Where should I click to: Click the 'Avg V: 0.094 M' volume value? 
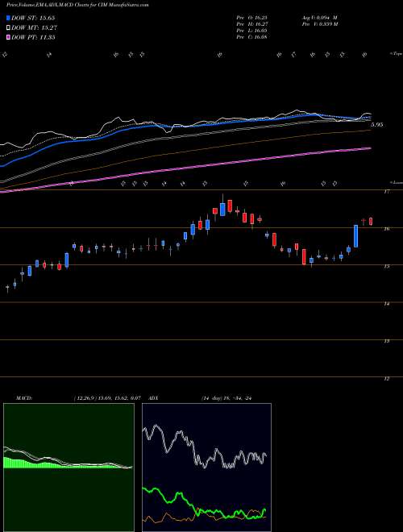tap(319, 18)
